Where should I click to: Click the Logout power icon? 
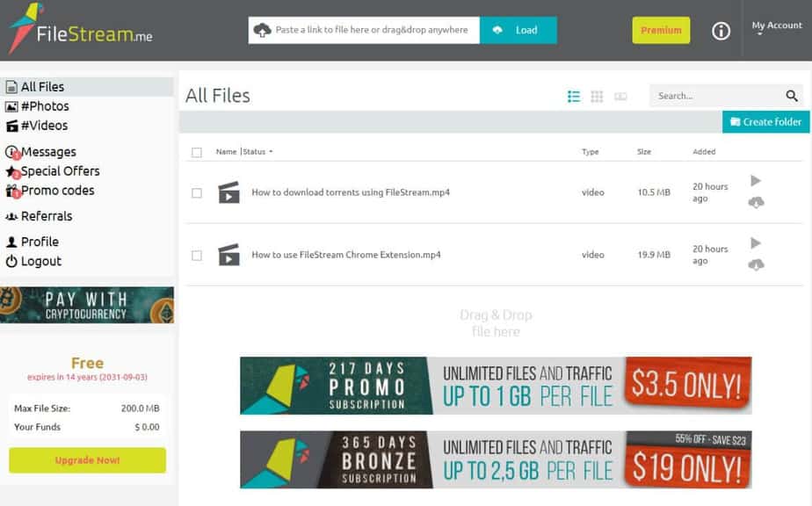point(11,261)
